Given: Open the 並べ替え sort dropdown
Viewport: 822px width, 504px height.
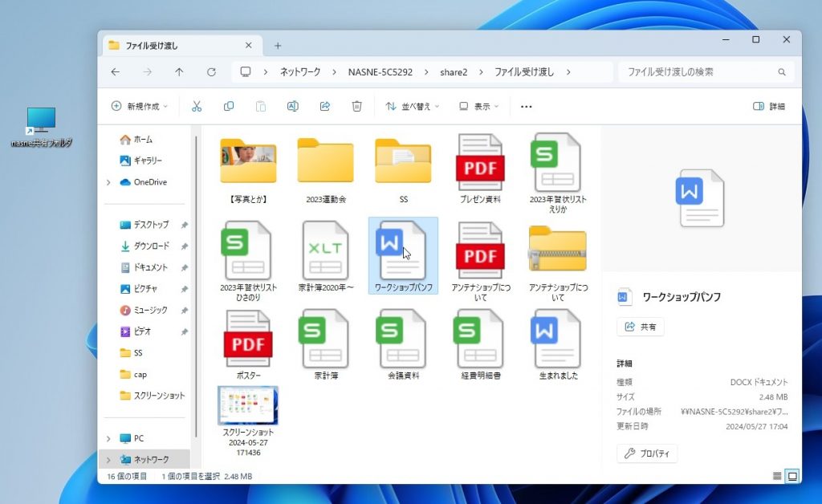Looking at the screenshot, I should click(413, 107).
